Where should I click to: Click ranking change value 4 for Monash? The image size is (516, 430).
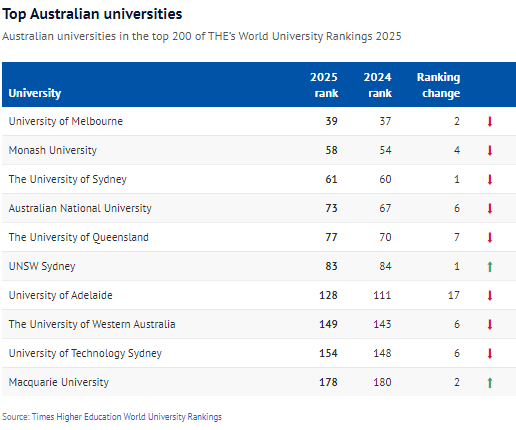(457, 150)
